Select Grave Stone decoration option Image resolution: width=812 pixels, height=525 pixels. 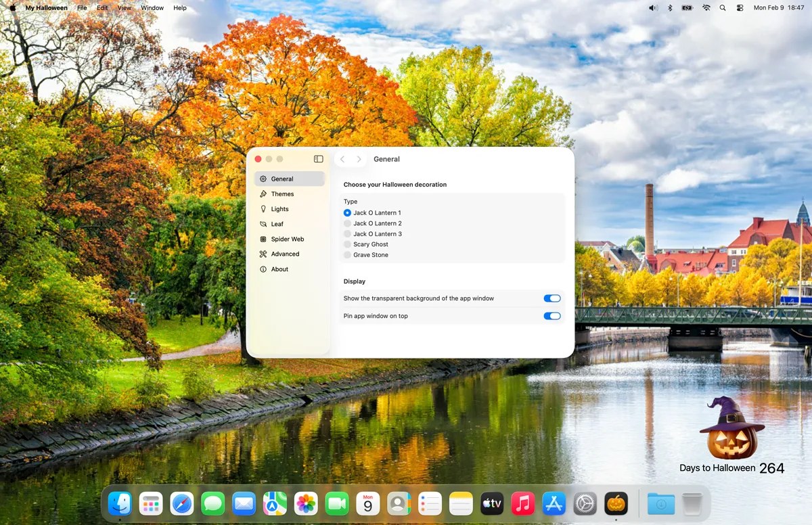(347, 255)
